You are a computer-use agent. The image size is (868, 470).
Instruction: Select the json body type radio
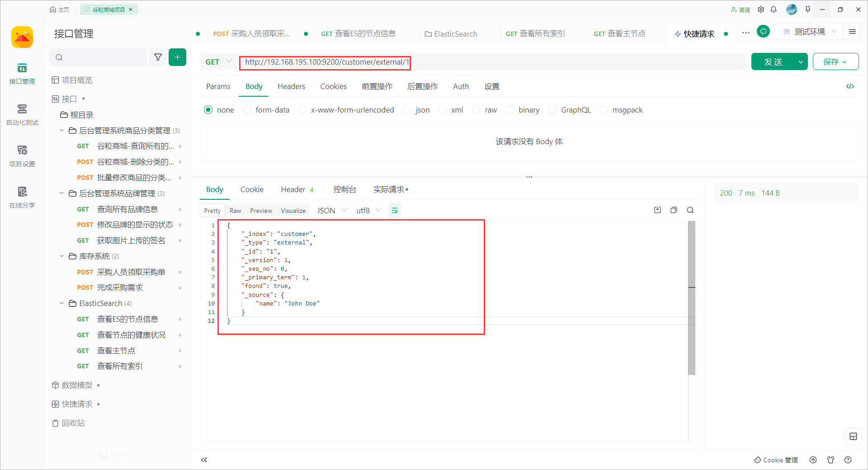407,110
